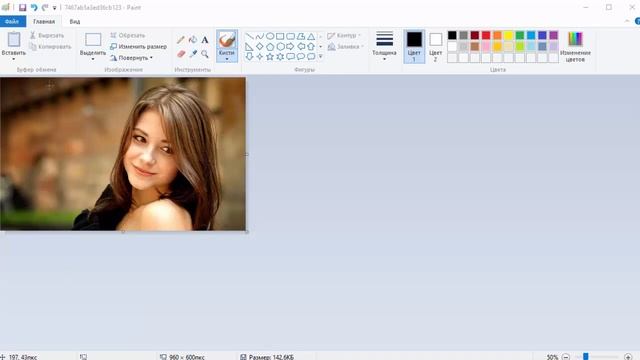The height and width of the screenshot is (360, 640).
Task: Adjust the zoom slider handle
Action: pyautogui.click(x=586, y=357)
